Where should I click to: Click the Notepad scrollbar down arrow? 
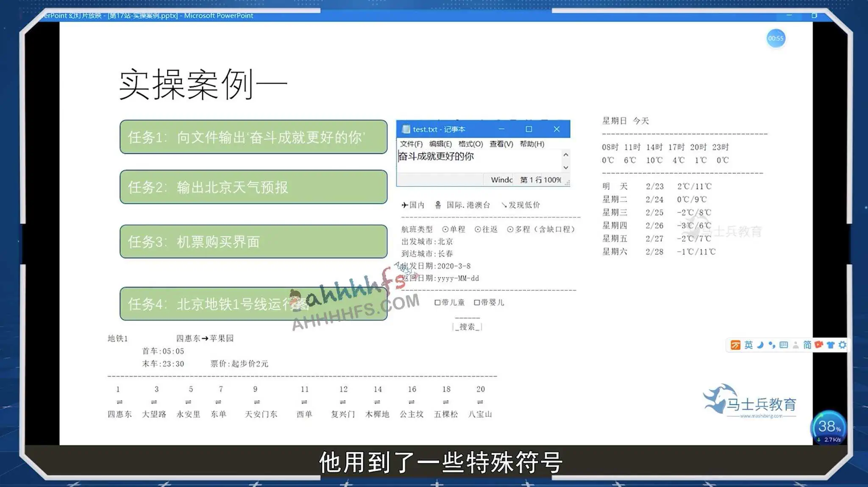tap(566, 168)
